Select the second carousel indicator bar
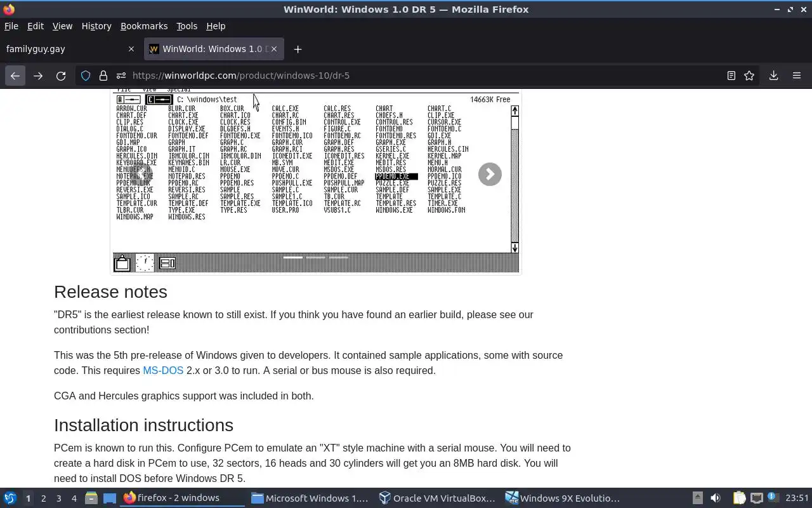 pos(315,257)
